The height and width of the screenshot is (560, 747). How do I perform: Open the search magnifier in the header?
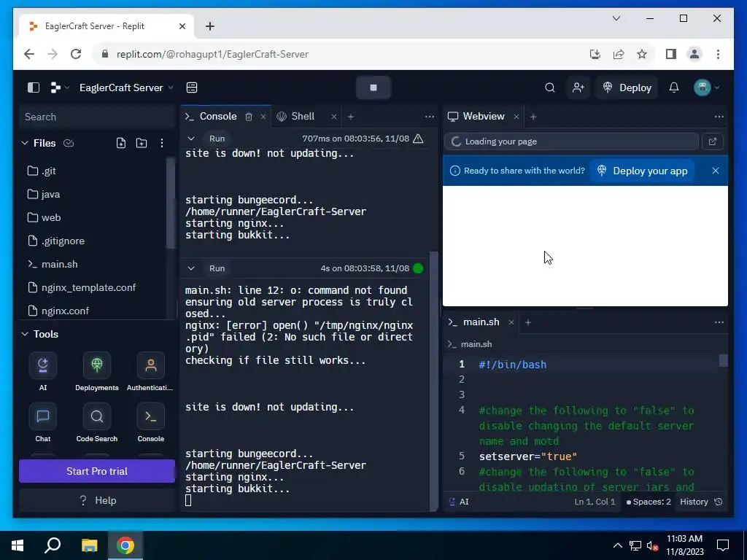[550, 87]
